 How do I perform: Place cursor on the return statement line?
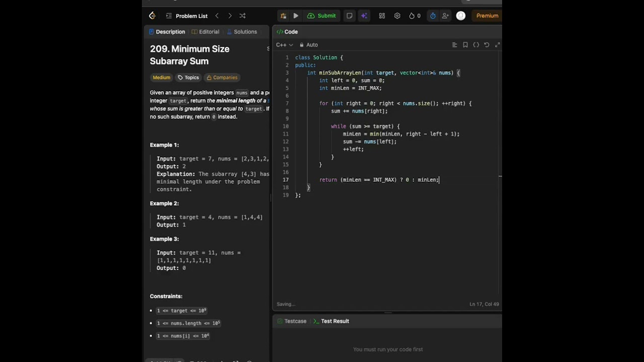379,179
